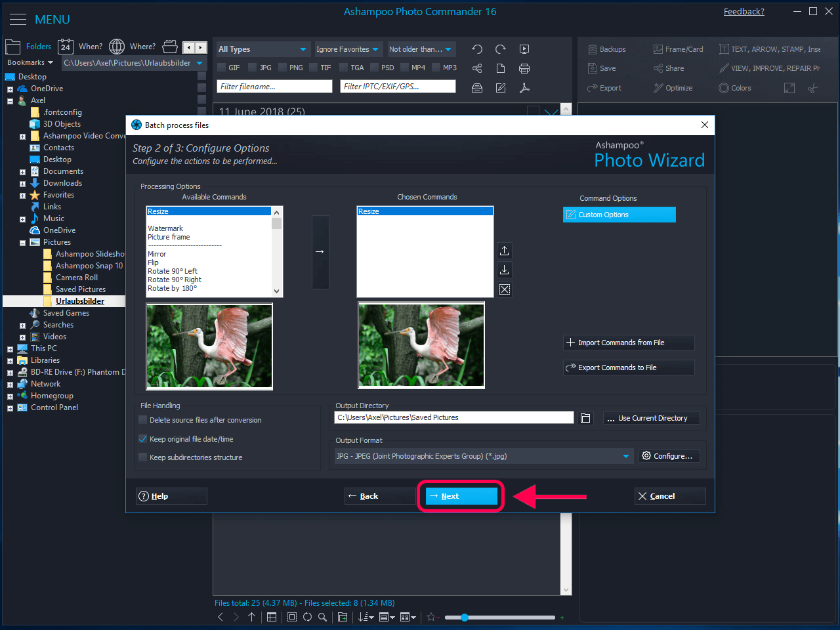Toggle the JPG file type filter
This screenshot has height=630, width=840.
pyautogui.click(x=253, y=68)
